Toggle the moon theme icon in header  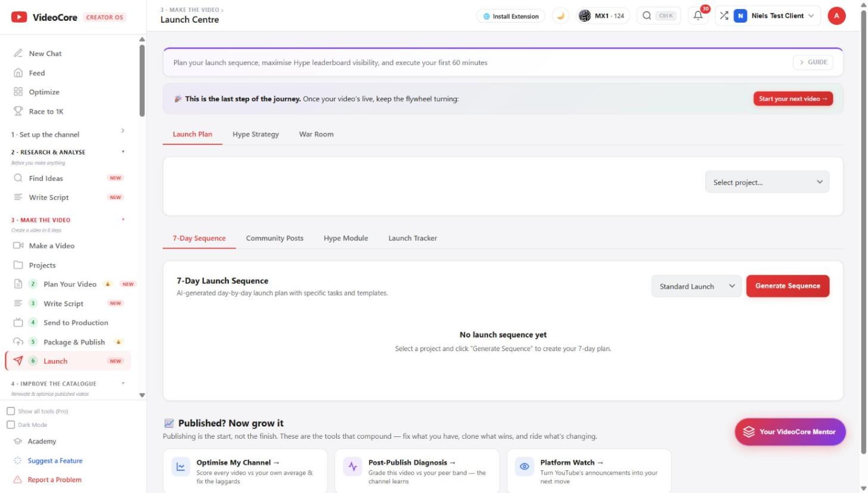[560, 16]
